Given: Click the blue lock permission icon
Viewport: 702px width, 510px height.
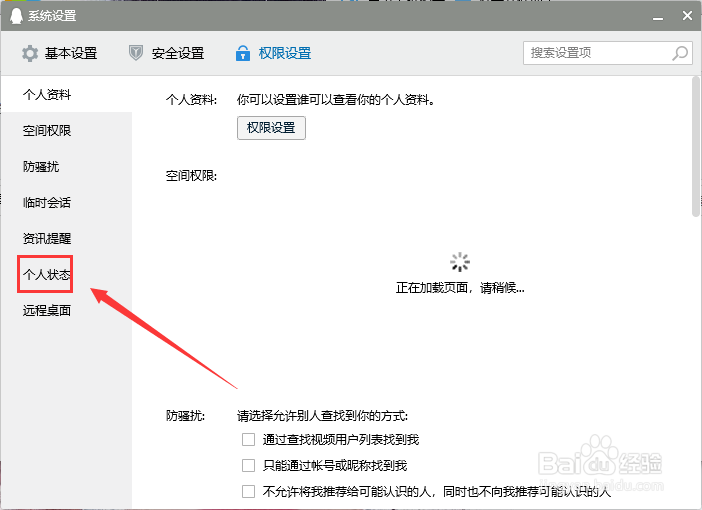Looking at the screenshot, I should [243, 53].
